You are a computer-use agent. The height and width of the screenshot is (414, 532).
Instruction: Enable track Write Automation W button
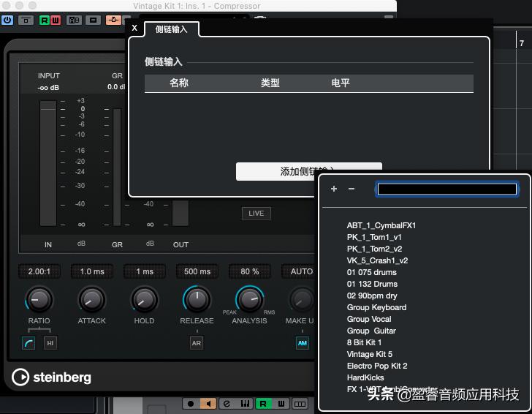(x=281, y=404)
